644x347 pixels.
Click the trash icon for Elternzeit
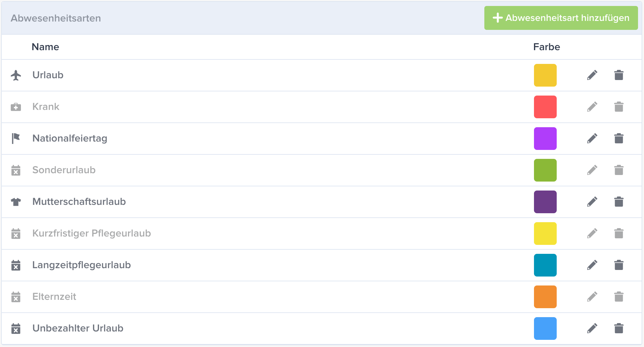[619, 297]
